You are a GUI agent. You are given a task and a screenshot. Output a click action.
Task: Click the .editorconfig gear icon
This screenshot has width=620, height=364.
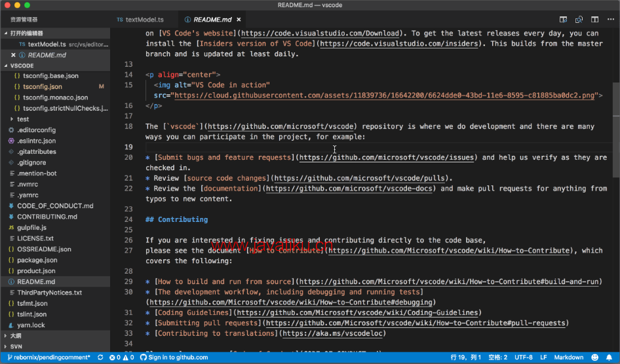(11, 130)
